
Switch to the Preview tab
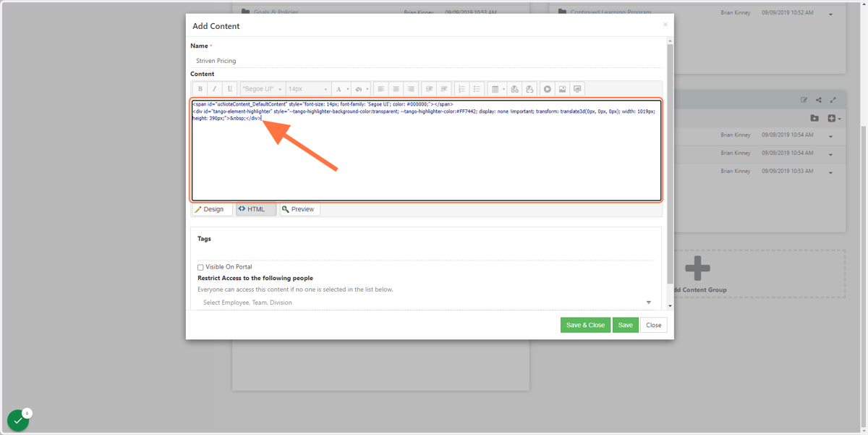(x=300, y=209)
